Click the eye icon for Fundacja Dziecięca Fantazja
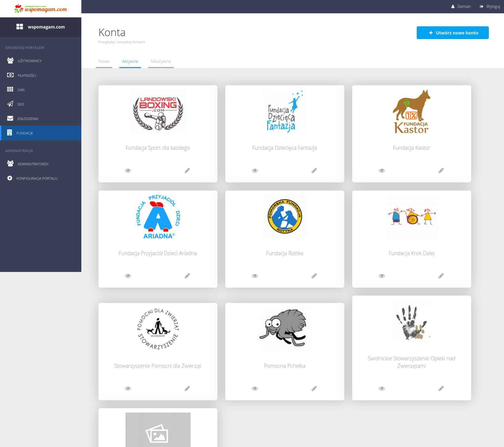The height and width of the screenshot is (447, 504). (255, 170)
